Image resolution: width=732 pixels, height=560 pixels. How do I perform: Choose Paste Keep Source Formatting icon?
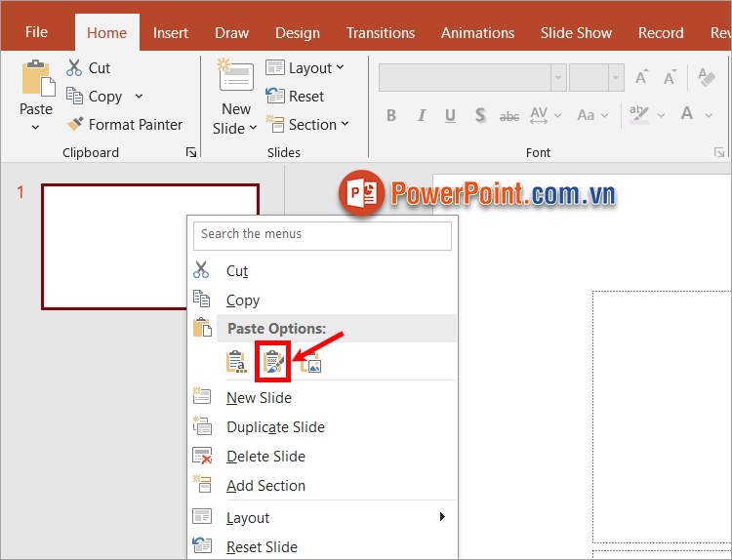click(x=273, y=362)
